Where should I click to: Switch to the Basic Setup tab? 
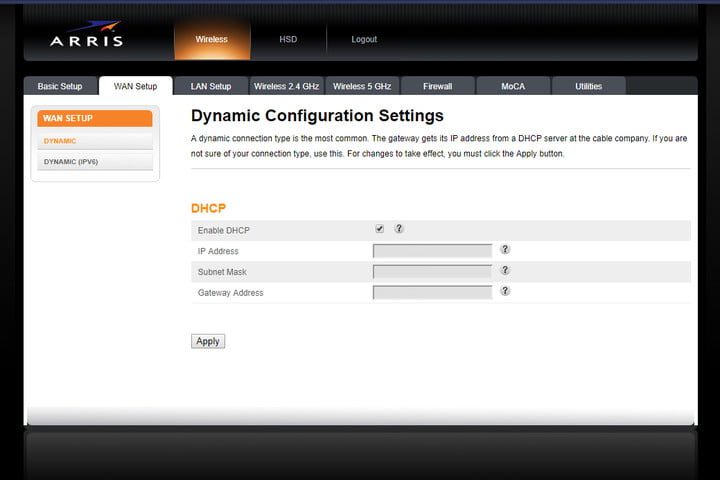(x=60, y=87)
